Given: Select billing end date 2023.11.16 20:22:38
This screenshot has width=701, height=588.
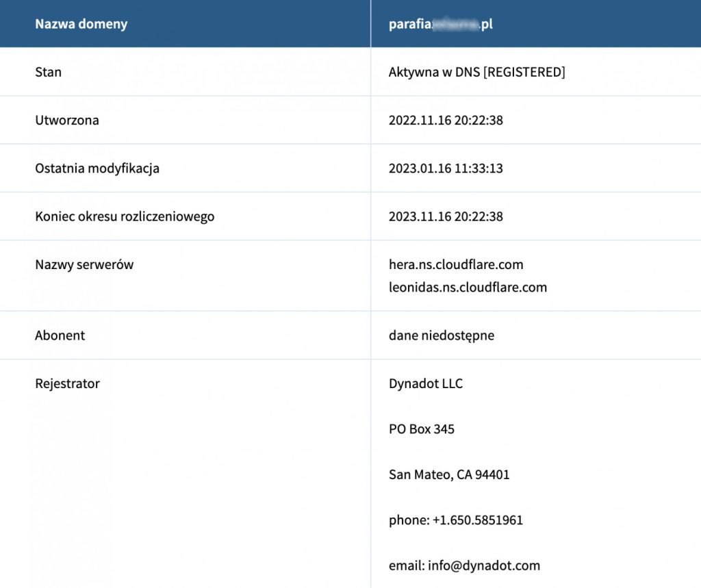Looking at the screenshot, I should (x=446, y=216).
